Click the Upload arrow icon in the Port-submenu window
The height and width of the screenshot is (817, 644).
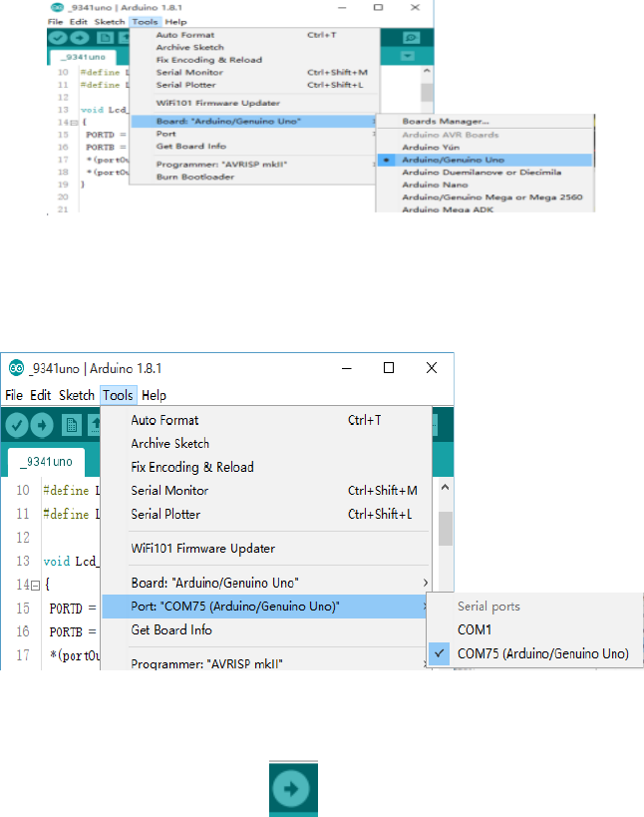42,425
